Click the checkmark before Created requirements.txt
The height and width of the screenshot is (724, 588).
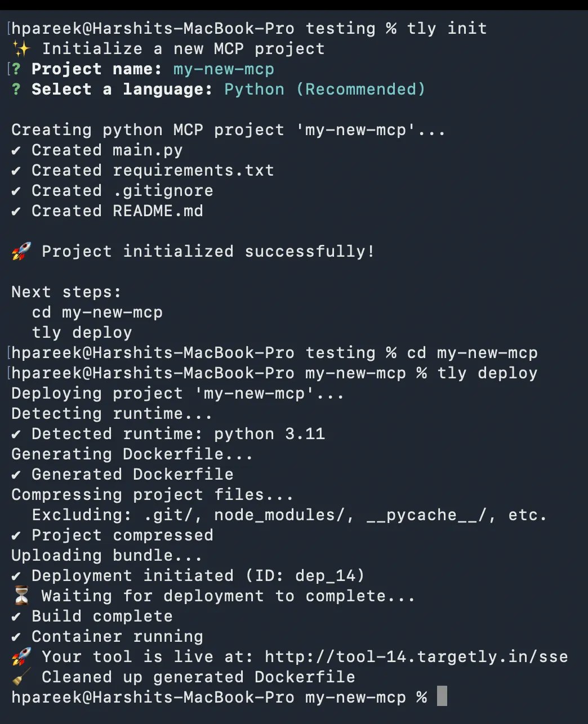point(16,171)
